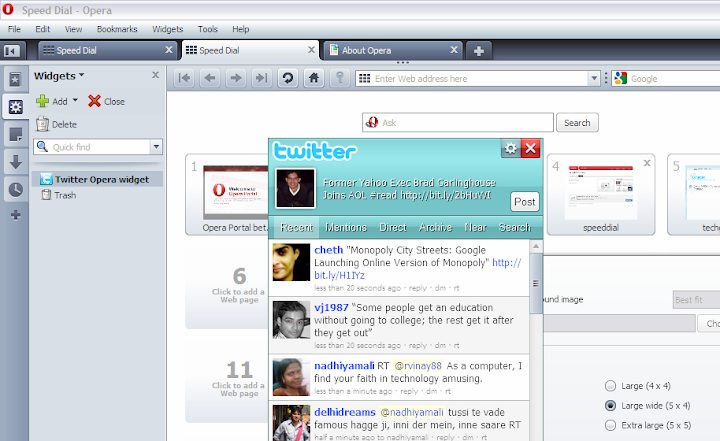Viewport: 720px width, 441px height.
Task: Open vj1987's profile link
Action: (332, 307)
